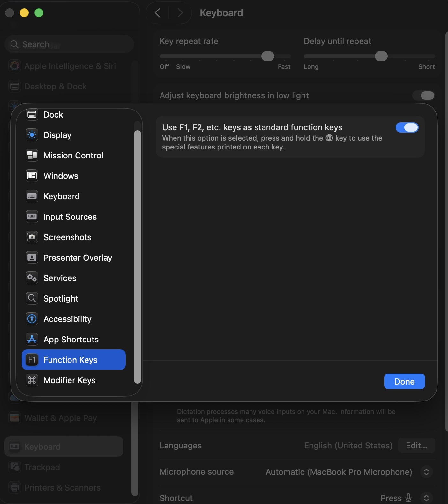Image resolution: width=448 pixels, height=504 pixels.
Task: Click the Search field in sidebar
Action: [x=69, y=44]
